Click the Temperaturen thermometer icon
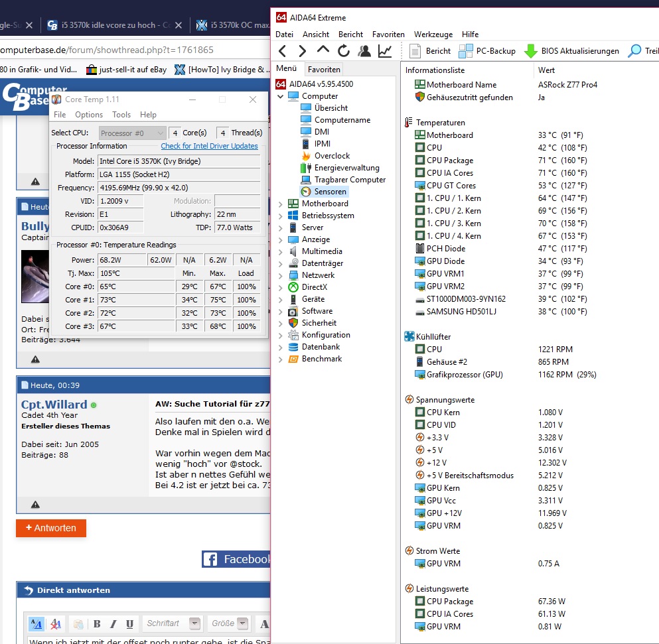The height and width of the screenshot is (644, 659). click(409, 123)
